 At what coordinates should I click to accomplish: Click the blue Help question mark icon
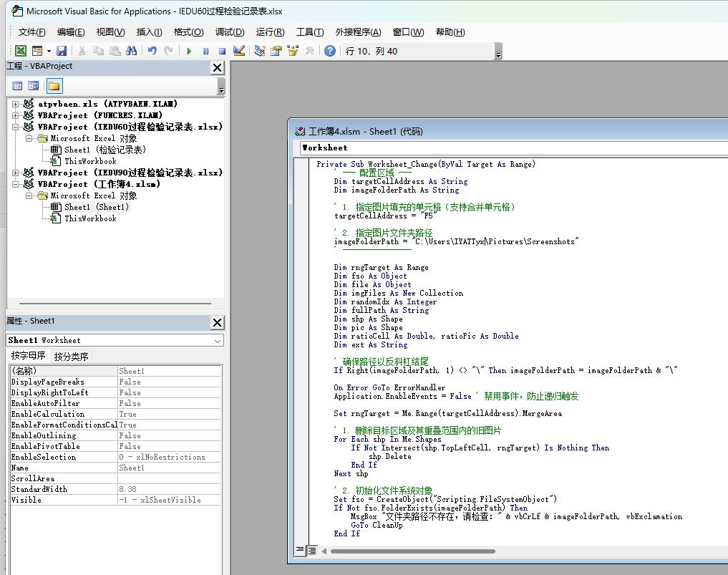[329, 51]
